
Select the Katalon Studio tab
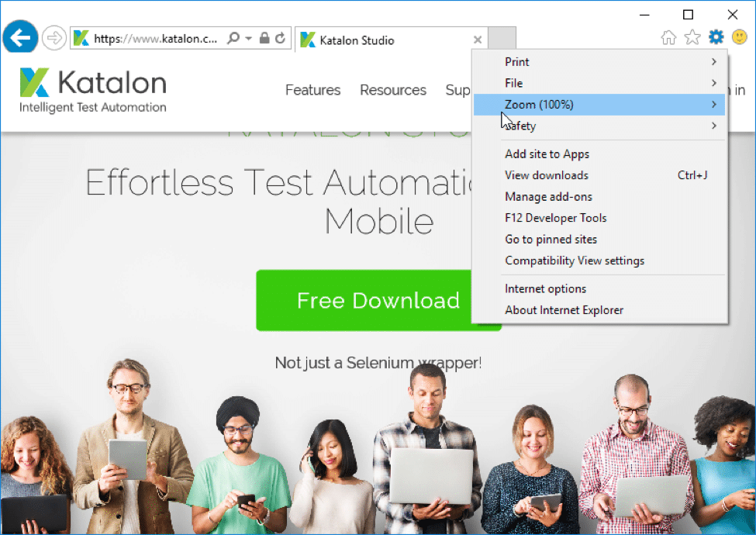391,40
